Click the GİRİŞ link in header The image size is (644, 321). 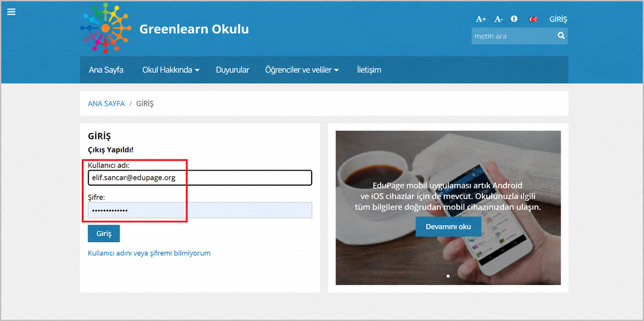(558, 19)
